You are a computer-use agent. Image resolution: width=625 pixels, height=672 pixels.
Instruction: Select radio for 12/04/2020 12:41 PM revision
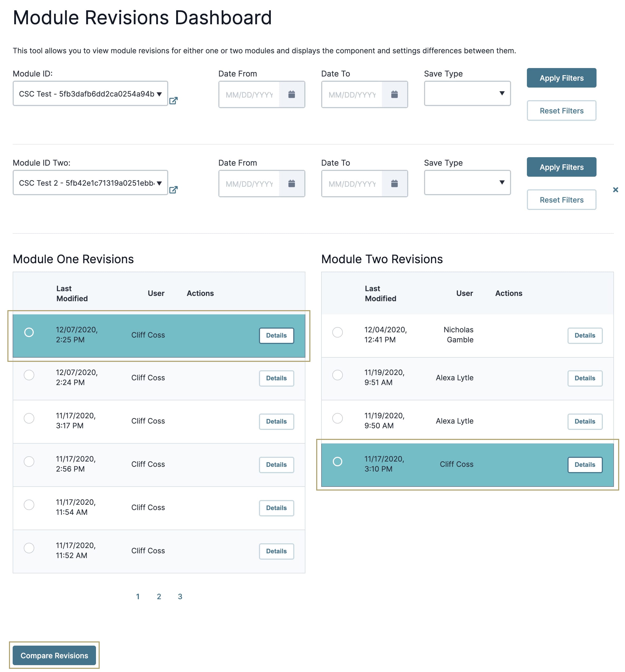337,332
